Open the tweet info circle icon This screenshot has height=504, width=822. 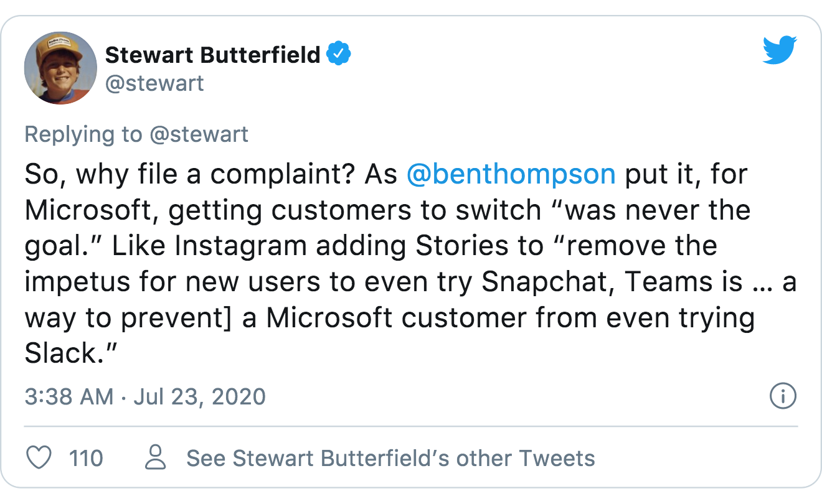pyautogui.click(x=783, y=396)
